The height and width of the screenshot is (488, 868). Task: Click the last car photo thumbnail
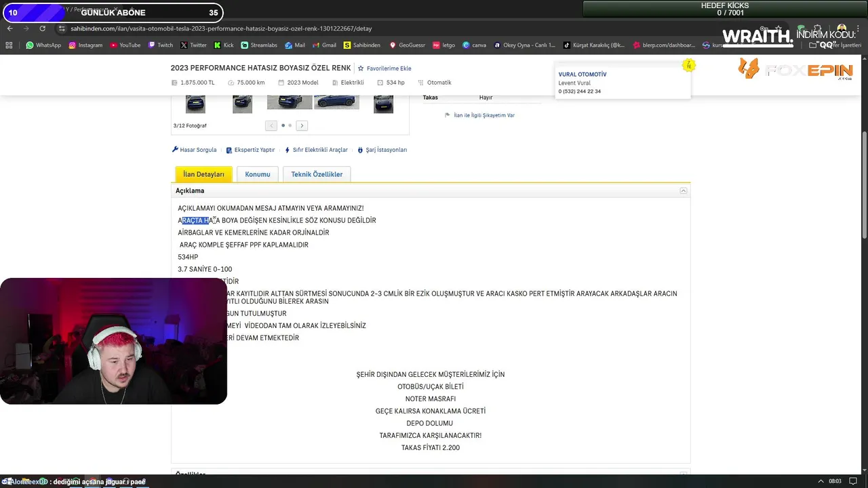(383, 104)
